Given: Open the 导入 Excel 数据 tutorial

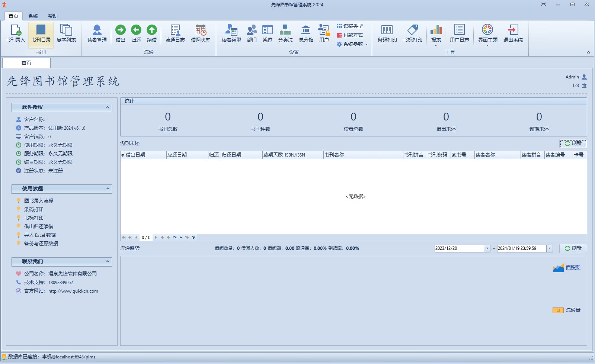Looking at the screenshot, I should (40, 235).
